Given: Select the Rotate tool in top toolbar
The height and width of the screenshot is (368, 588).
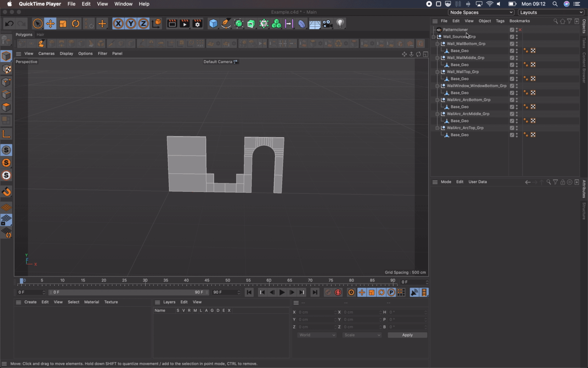Looking at the screenshot, I should click(75, 23).
